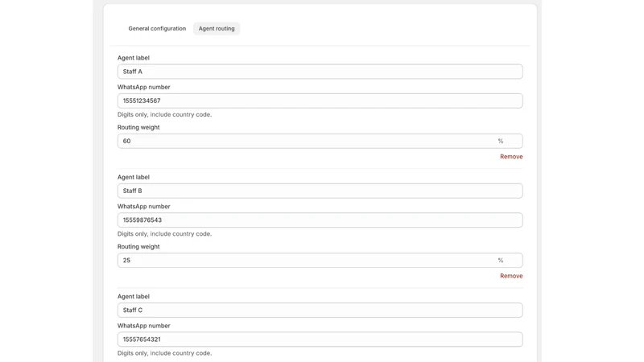Select the Agent routing tab

click(x=217, y=28)
